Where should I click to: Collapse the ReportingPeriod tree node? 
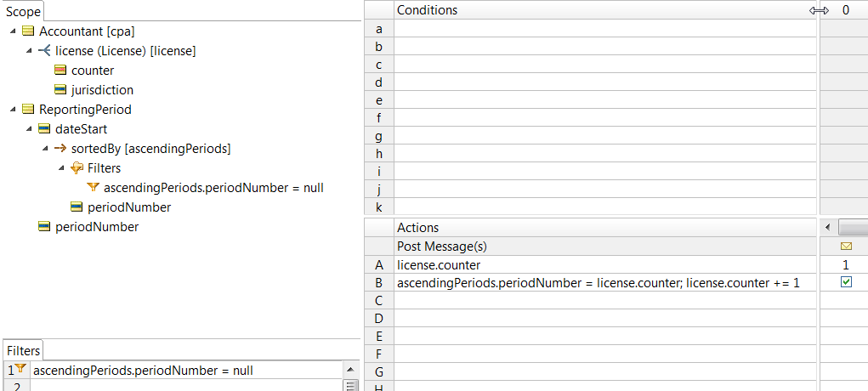(x=14, y=110)
